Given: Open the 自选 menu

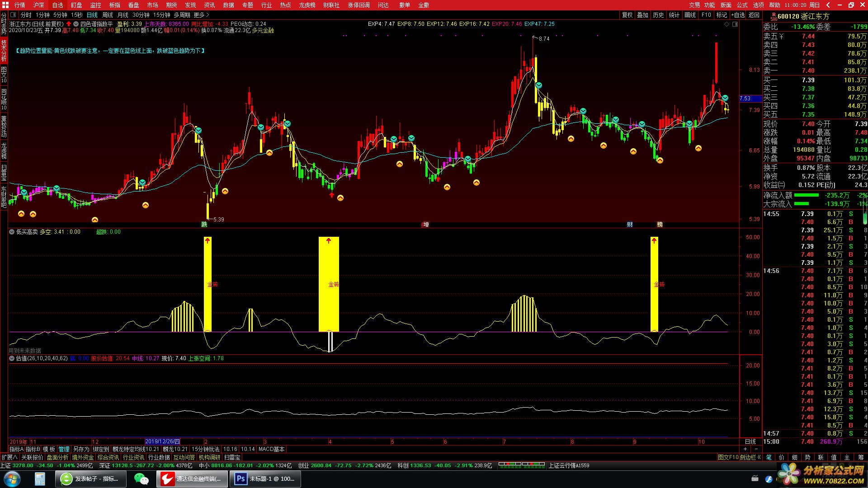Looking at the screenshot, I should [x=58, y=5].
